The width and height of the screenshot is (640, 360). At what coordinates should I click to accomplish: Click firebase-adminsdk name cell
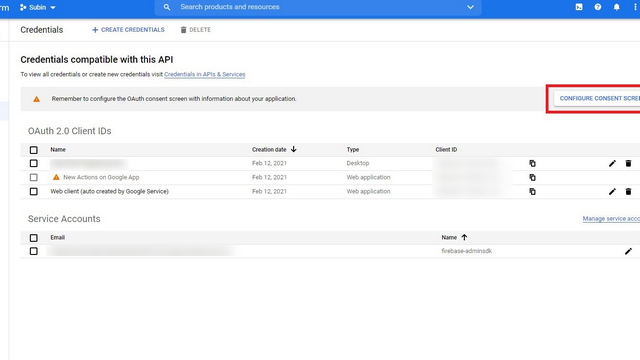coord(467,251)
